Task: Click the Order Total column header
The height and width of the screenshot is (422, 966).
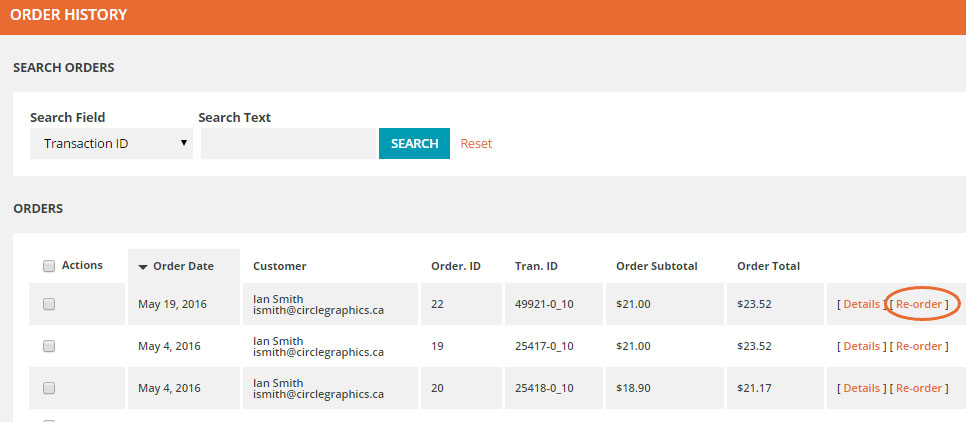Action: tap(768, 266)
